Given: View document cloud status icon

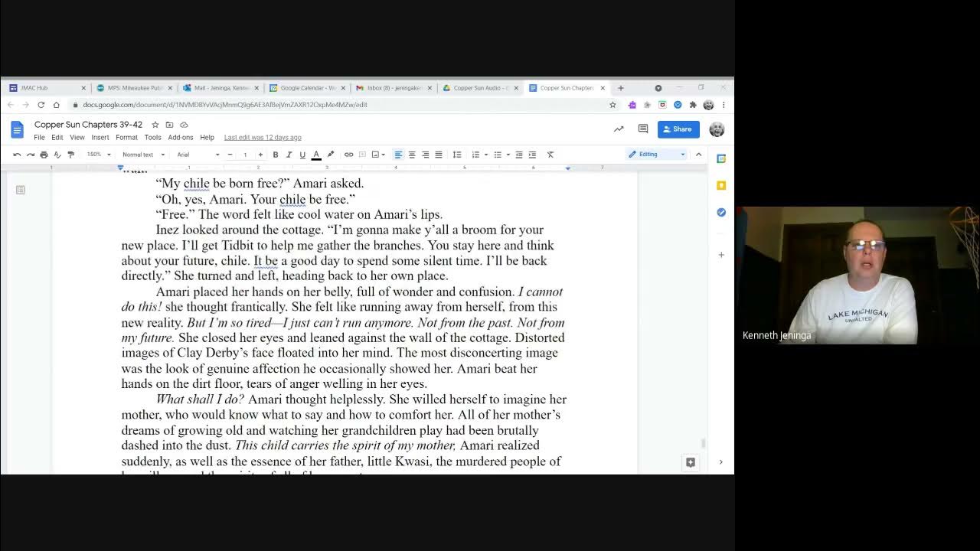Looking at the screenshot, I should (184, 125).
